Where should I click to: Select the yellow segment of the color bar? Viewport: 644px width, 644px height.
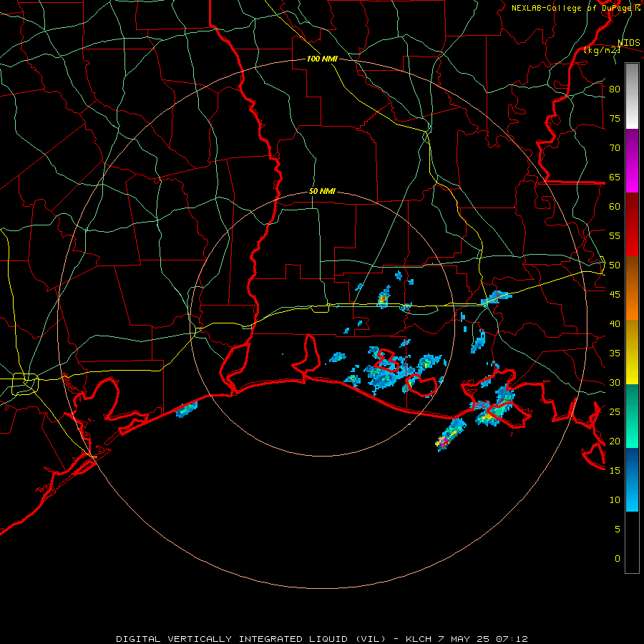pyautogui.click(x=632, y=352)
